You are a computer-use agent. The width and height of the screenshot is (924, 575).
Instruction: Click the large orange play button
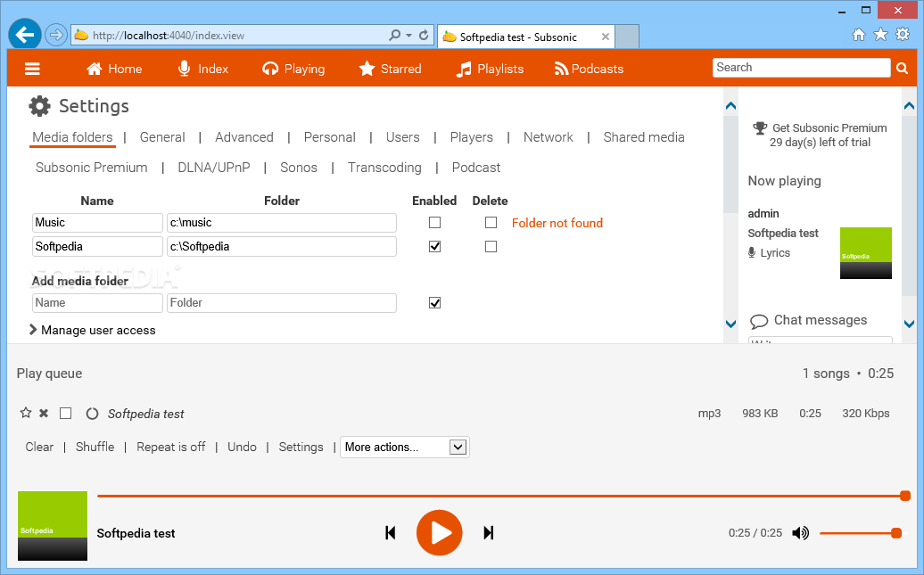tap(440, 533)
